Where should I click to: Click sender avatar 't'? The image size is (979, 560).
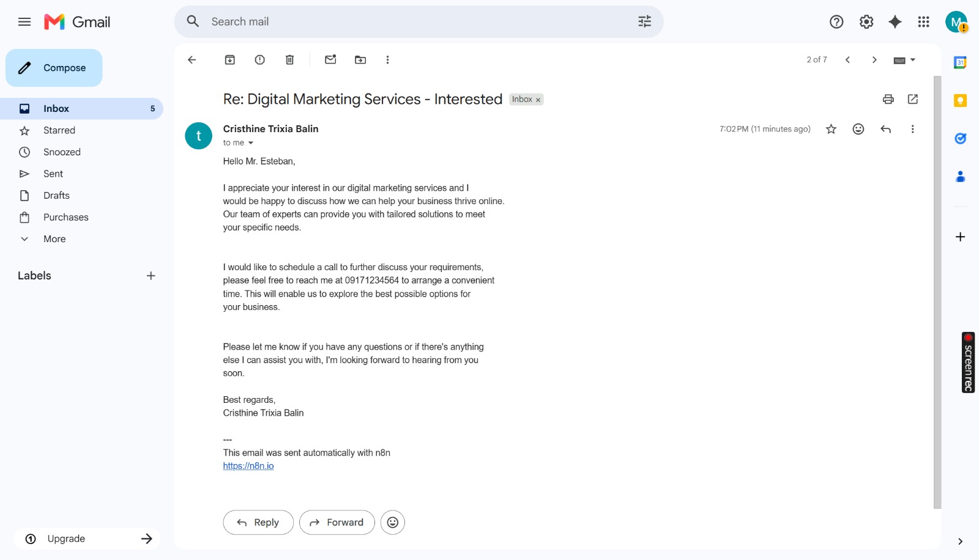(198, 136)
